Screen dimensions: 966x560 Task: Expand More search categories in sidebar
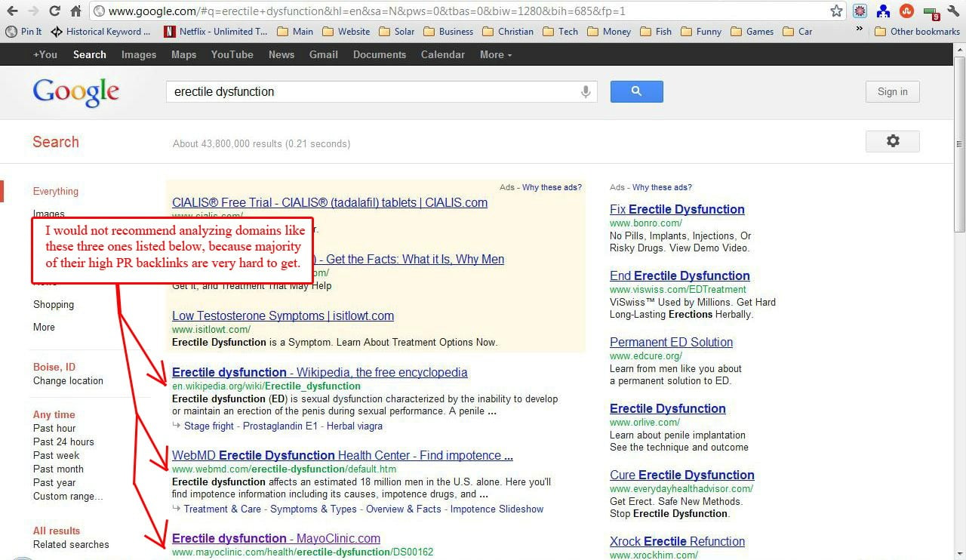44,327
